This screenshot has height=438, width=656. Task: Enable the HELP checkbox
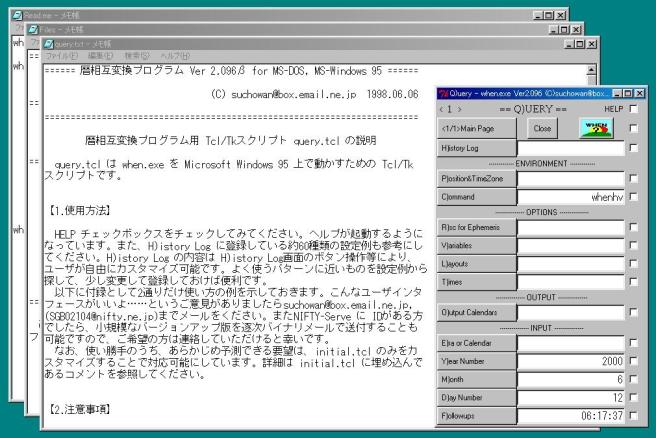pos(633,109)
